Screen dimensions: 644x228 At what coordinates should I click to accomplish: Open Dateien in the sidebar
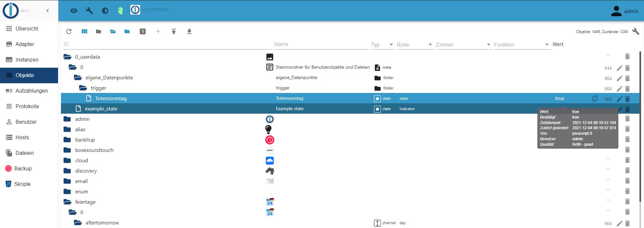coord(29,153)
